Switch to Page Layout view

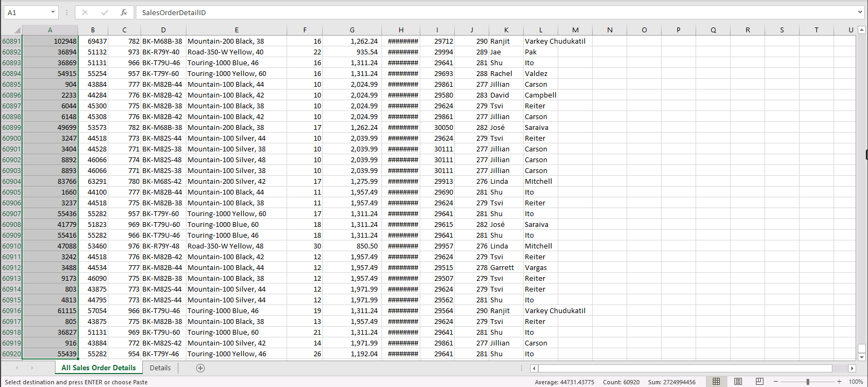pos(738,382)
